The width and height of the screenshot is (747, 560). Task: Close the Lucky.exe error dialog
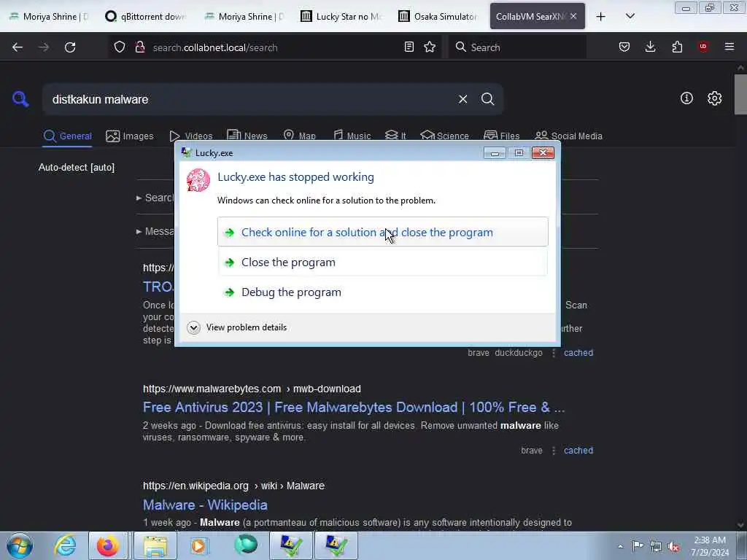point(543,153)
